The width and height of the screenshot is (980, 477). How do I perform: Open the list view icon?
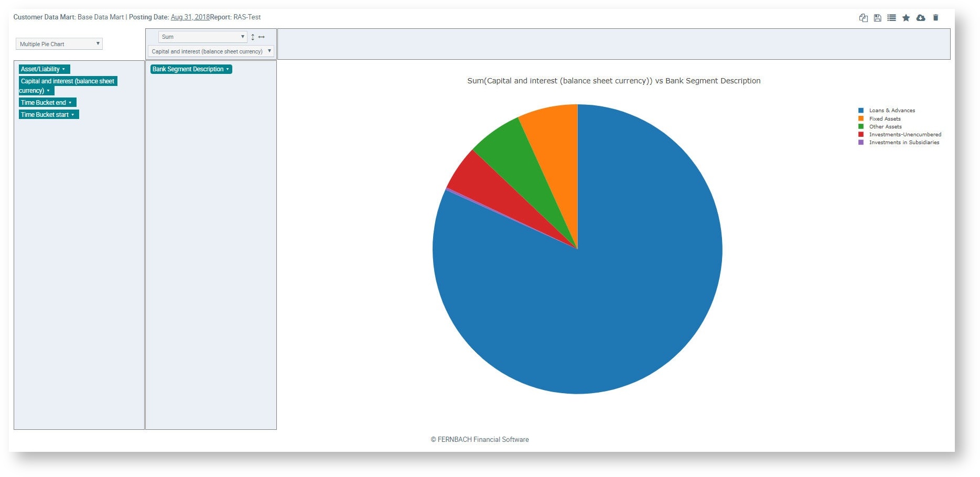point(891,18)
